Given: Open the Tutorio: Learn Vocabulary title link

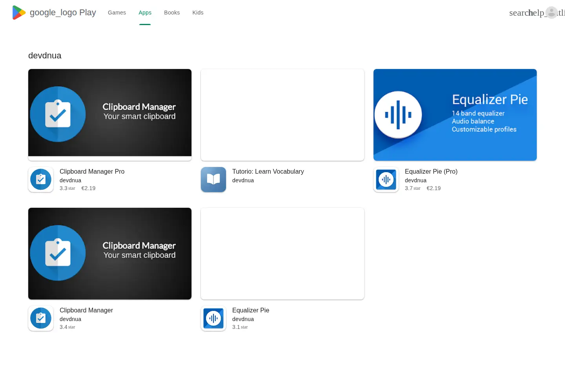Looking at the screenshot, I should click(268, 171).
